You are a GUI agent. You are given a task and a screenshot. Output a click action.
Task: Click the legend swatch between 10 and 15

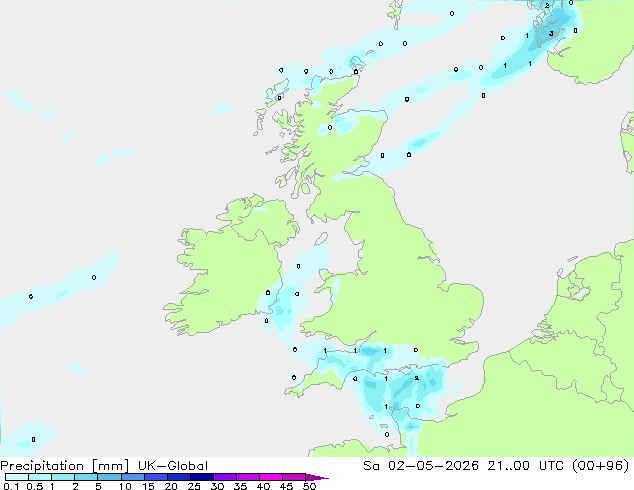(132, 477)
